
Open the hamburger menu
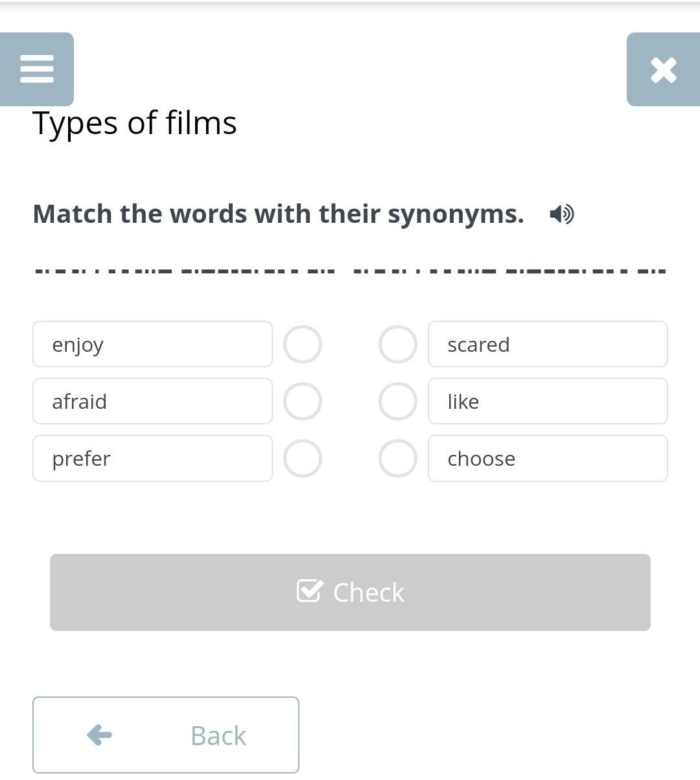tap(37, 69)
